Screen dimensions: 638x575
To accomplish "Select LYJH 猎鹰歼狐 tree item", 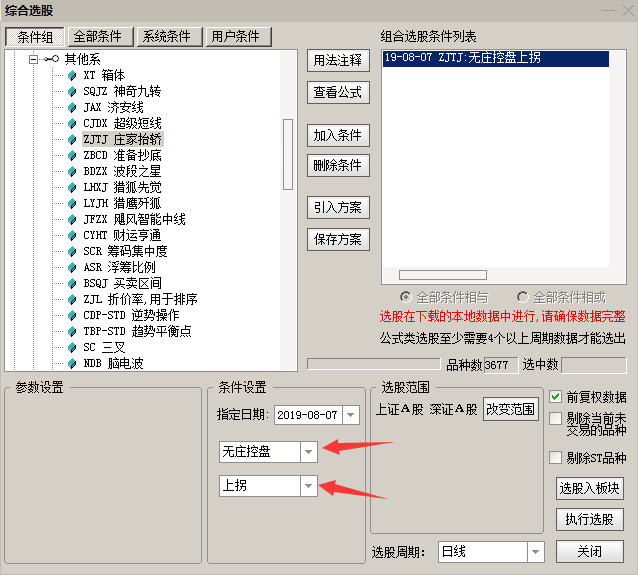I will tap(122, 203).
